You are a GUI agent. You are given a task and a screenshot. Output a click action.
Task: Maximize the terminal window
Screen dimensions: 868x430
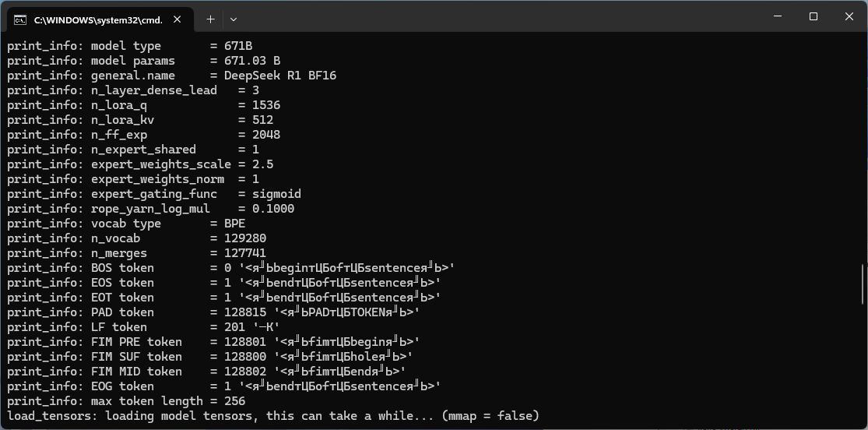click(x=814, y=16)
